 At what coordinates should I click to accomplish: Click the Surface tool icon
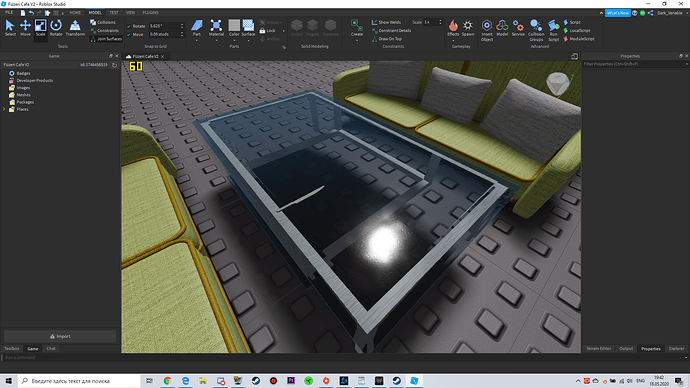coord(248,26)
